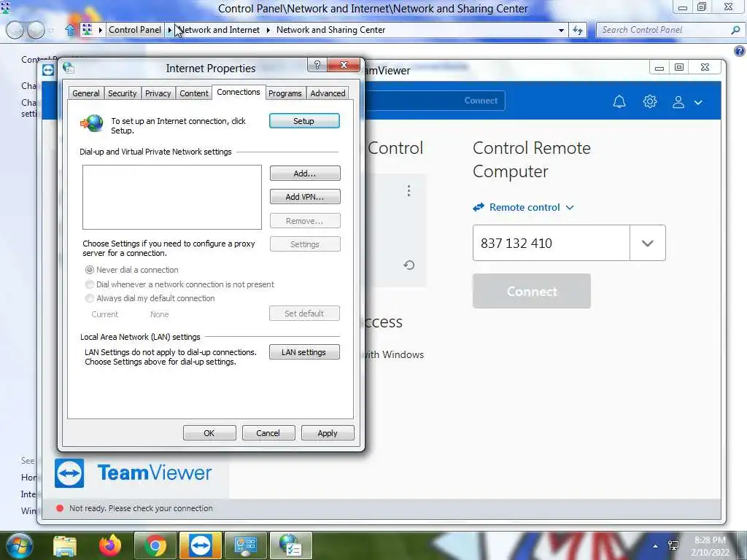747x560 pixels.
Task: Expand arrow after Network and Internet breadcrumb
Action: pos(268,29)
